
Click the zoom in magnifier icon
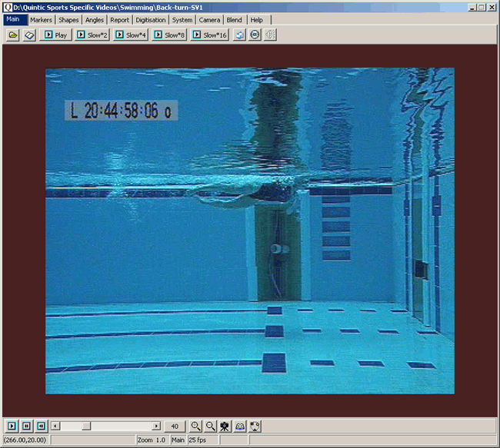pyautogui.click(x=195, y=426)
